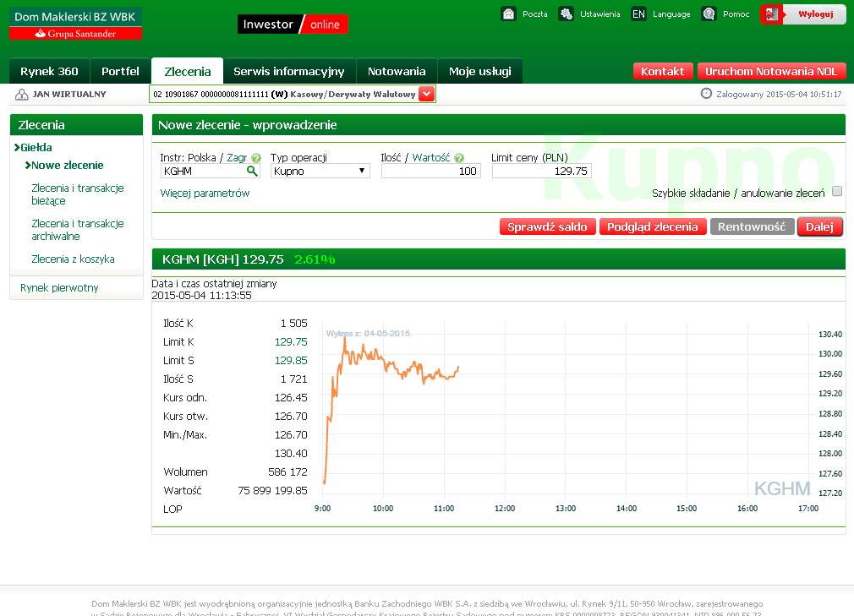Image resolution: width=854 pixels, height=616 pixels.
Task: Switch to the Rynek 360 tab
Action: pos(50,71)
